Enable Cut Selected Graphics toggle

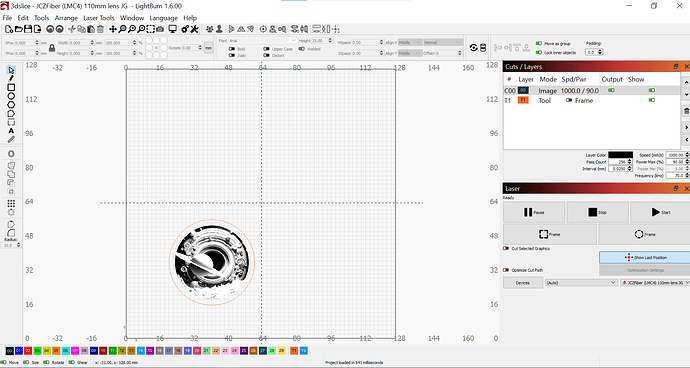click(x=506, y=249)
